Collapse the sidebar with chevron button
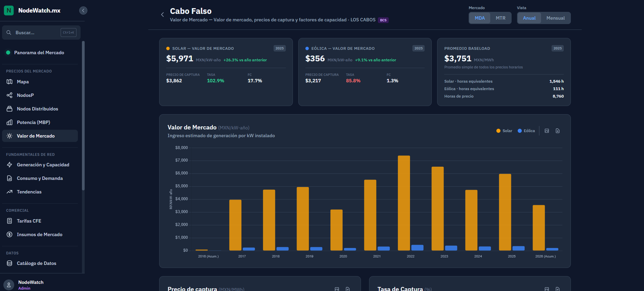The height and width of the screenshot is (291, 644). coord(83,11)
